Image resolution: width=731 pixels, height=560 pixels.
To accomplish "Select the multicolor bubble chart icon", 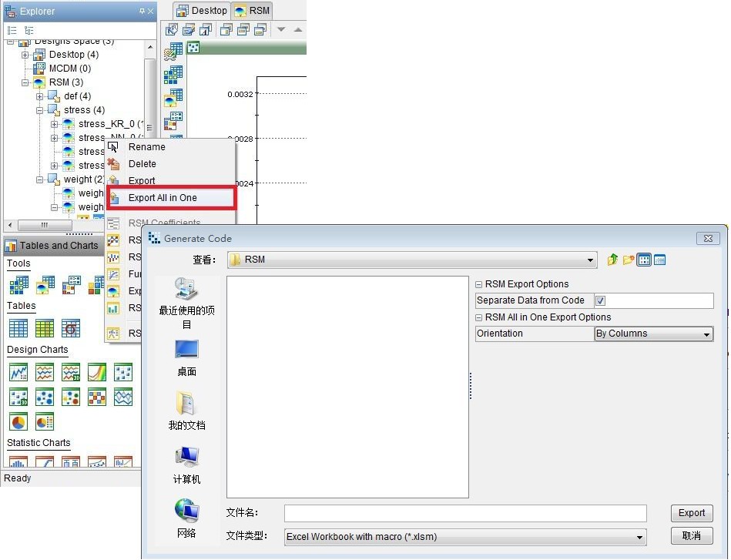I will tap(71, 397).
